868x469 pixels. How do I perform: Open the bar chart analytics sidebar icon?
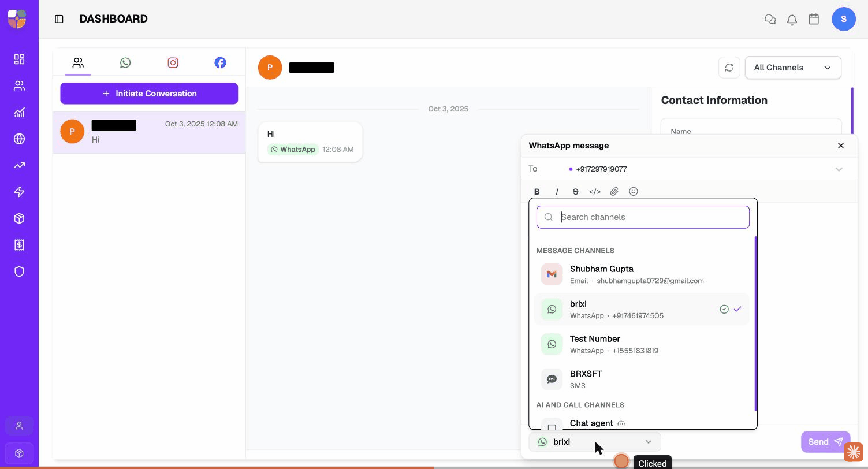[19, 112]
